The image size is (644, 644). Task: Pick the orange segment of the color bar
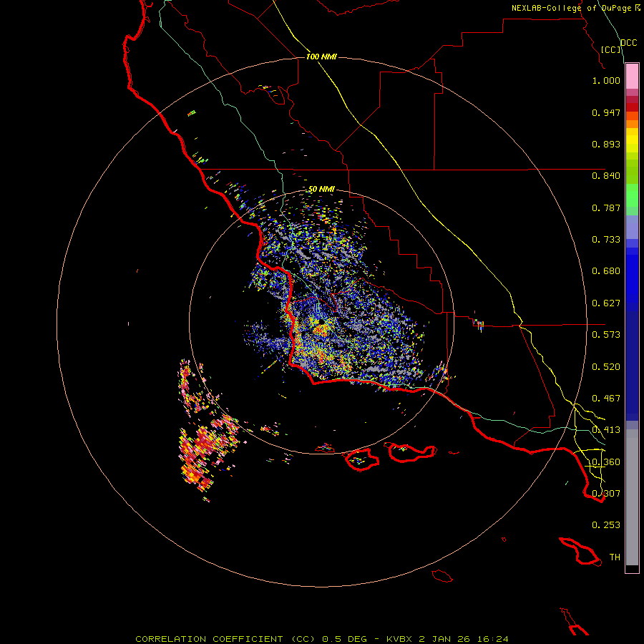coord(632,119)
